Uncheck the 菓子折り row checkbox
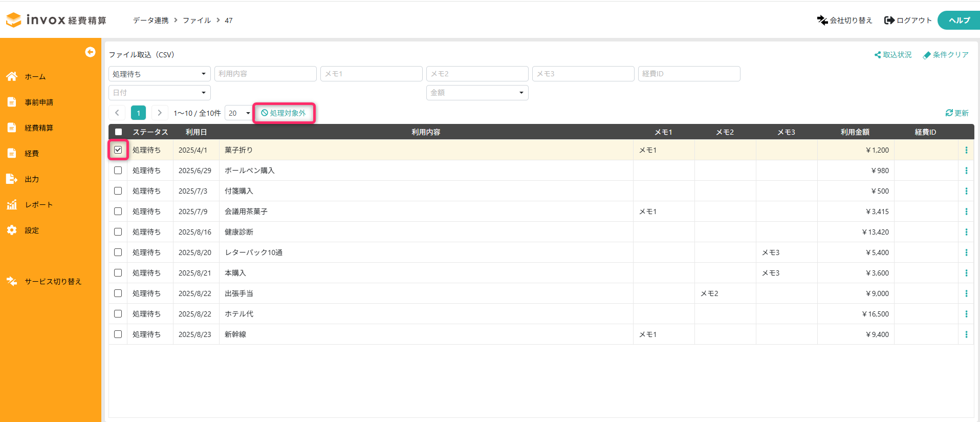Viewport: 980px width, 422px height. (x=118, y=150)
